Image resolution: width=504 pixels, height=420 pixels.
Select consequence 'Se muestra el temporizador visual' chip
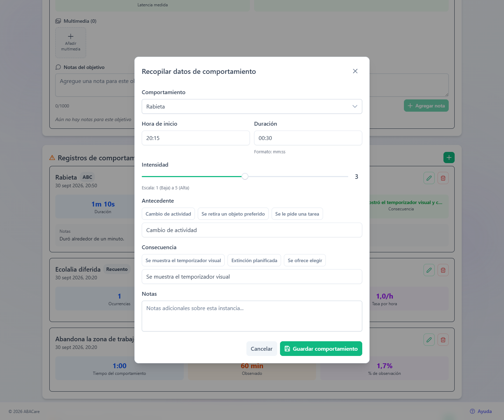pyautogui.click(x=183, y=260)
